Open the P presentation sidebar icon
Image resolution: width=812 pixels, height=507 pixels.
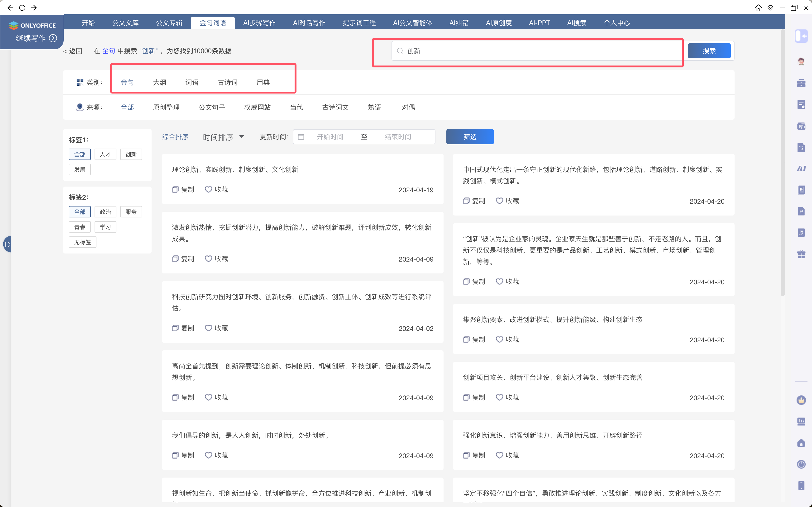[801, 211]
